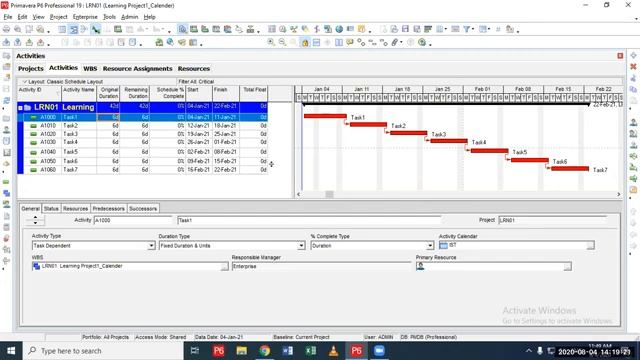Click the highlighted yellow lock toolbar icon
The height and width of the screenshot is (360, 640).
305,42
